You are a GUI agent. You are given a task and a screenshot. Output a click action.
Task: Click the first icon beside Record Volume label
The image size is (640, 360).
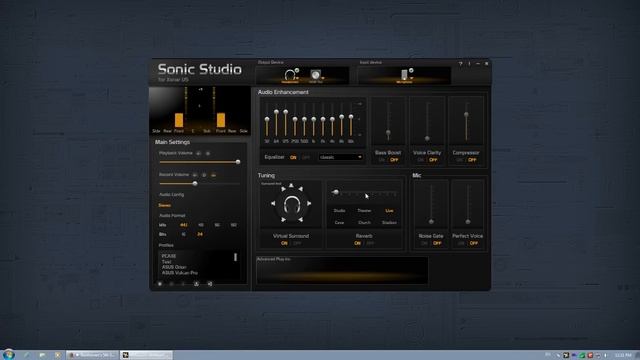(x=195, y=175)
